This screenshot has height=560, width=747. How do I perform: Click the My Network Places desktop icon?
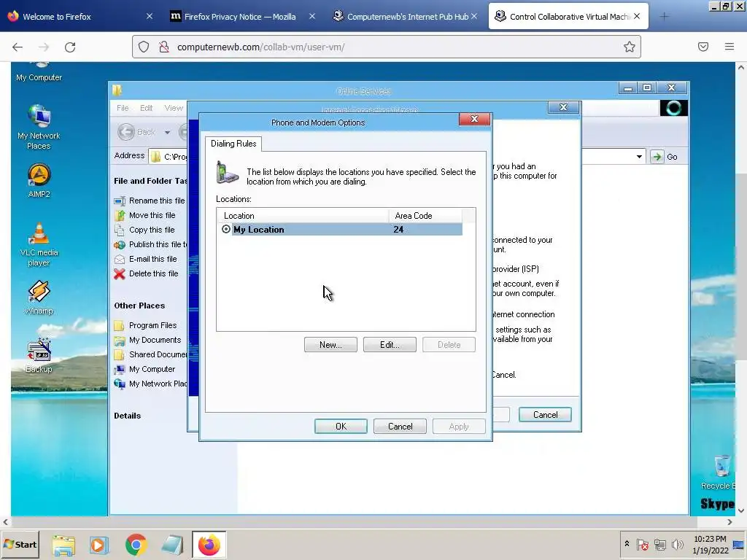[x=39, y=127]
